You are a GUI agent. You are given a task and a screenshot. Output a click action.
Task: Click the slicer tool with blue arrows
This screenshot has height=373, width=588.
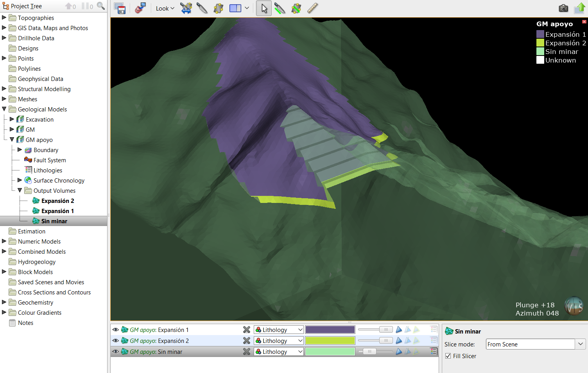click(x=186, y=8)
